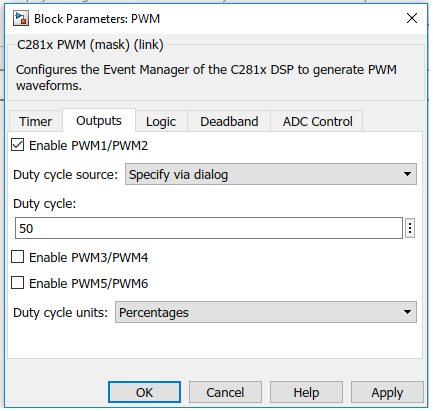Open the Duty cycle source dropdown

click(271, 174)
